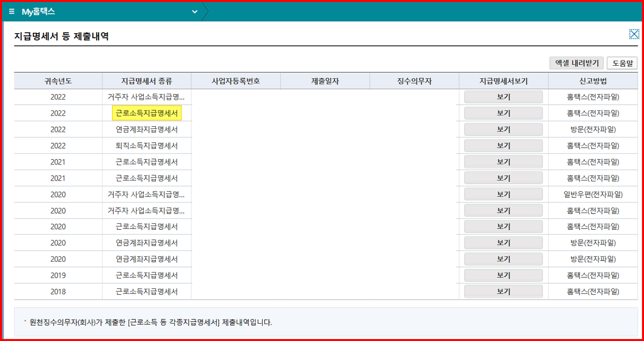Open 보기 for 2018 근로소득지급명세서
Image resolution: width=644 pixels, height=341 pixels.
pos(504,291)
